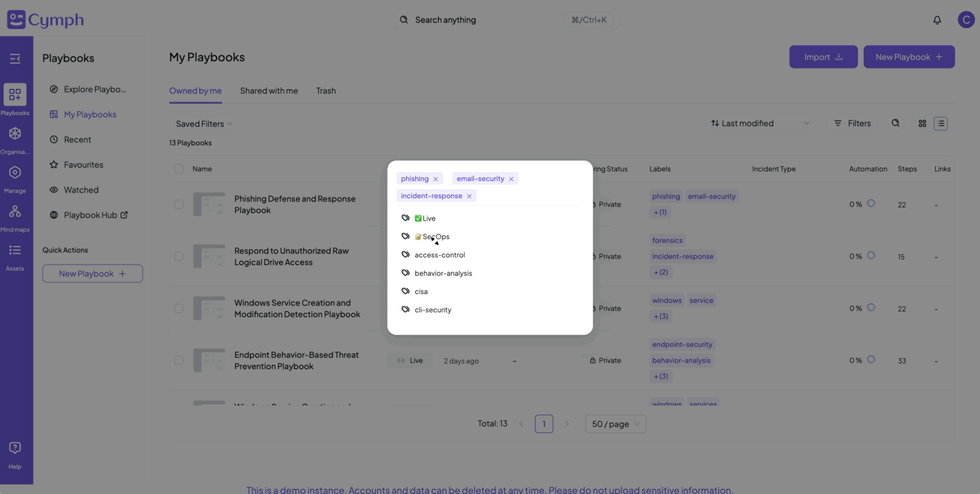Remove the phishing label chip

(x=435, y=179)
